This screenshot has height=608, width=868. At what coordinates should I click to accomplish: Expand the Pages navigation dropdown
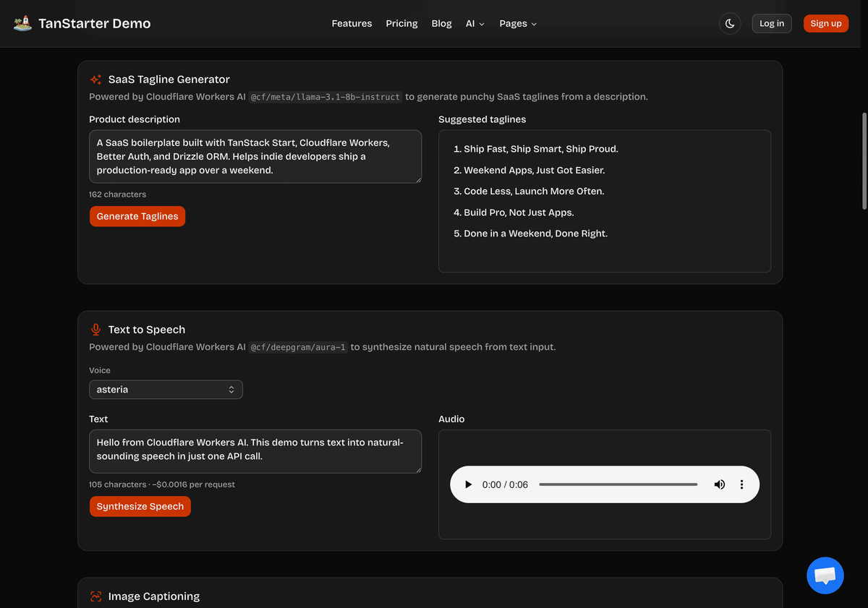click(518, 23)
